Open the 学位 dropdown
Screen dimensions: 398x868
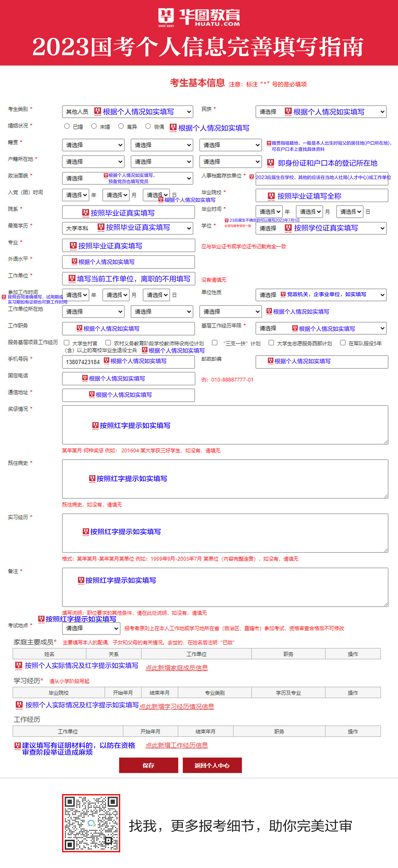click(x=321, y=228)
